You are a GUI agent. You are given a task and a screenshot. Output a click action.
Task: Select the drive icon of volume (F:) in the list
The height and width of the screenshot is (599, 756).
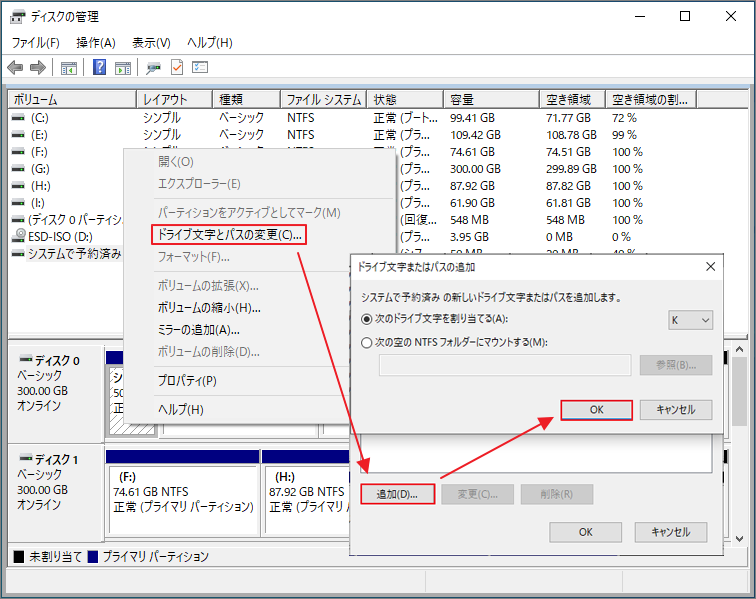[18, 152]
